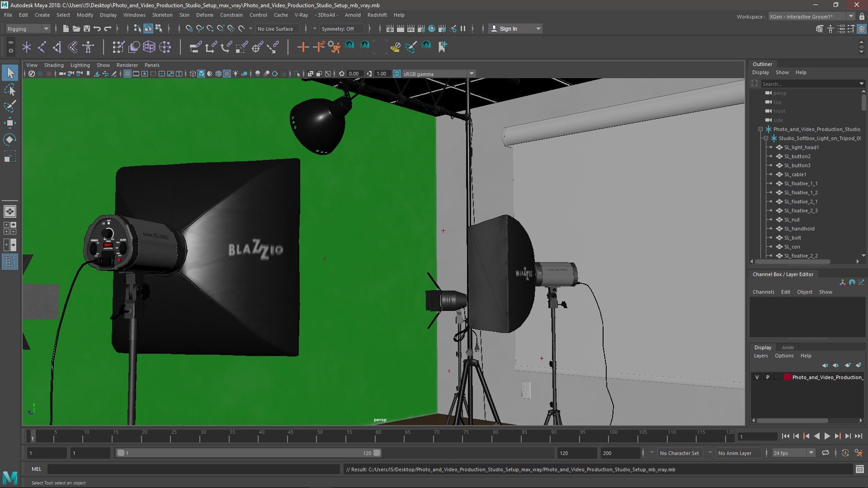
Task: Click the Channels tab in panel
Action: point(764,292)
